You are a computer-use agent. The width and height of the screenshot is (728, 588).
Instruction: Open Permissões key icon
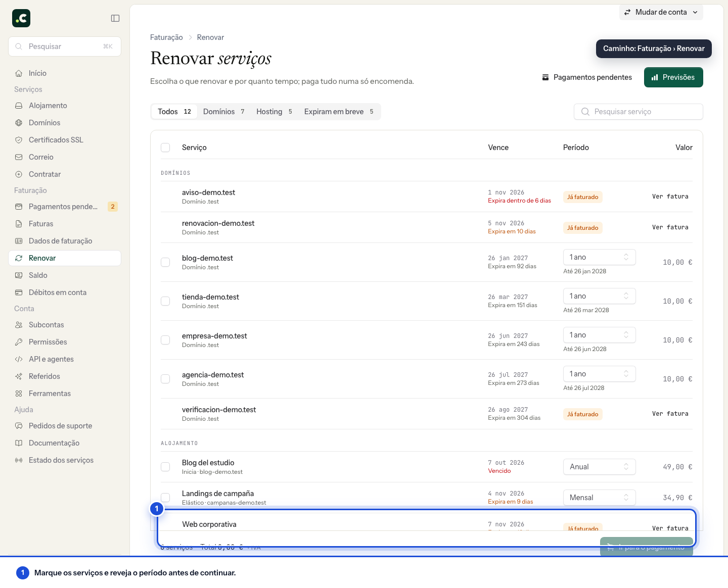pos(19,342)
